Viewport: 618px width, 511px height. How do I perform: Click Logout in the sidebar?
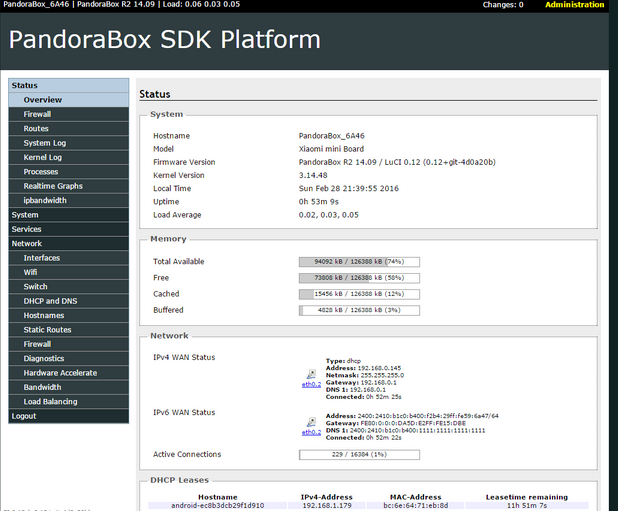click(69, 416)
